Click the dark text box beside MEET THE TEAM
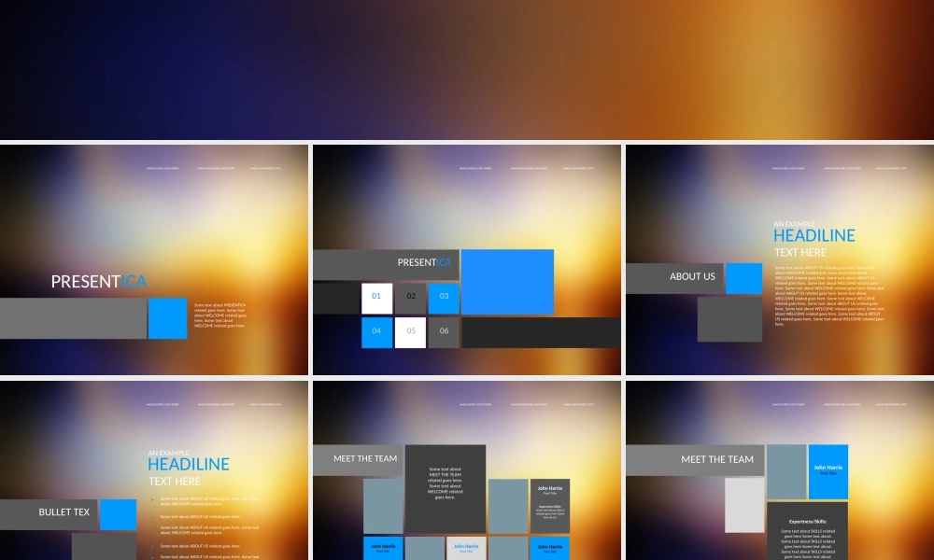Viewport: 934px width, 560px height. click(x=445, y=489)
